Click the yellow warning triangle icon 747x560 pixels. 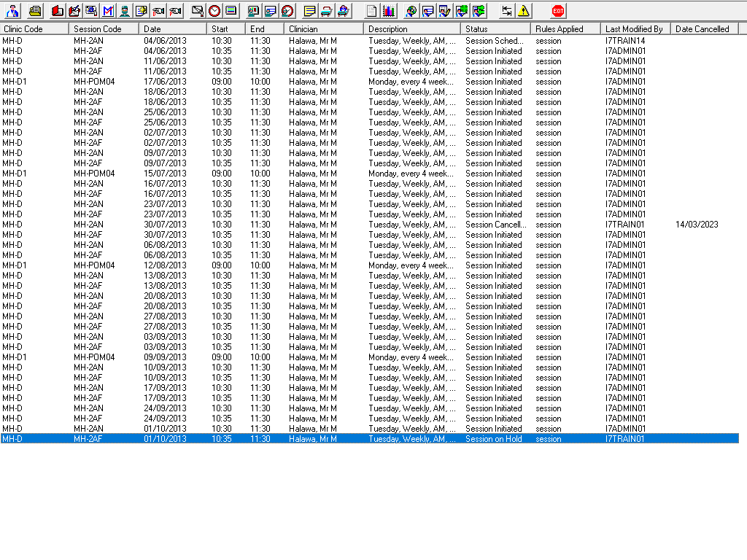click(524, 10)
